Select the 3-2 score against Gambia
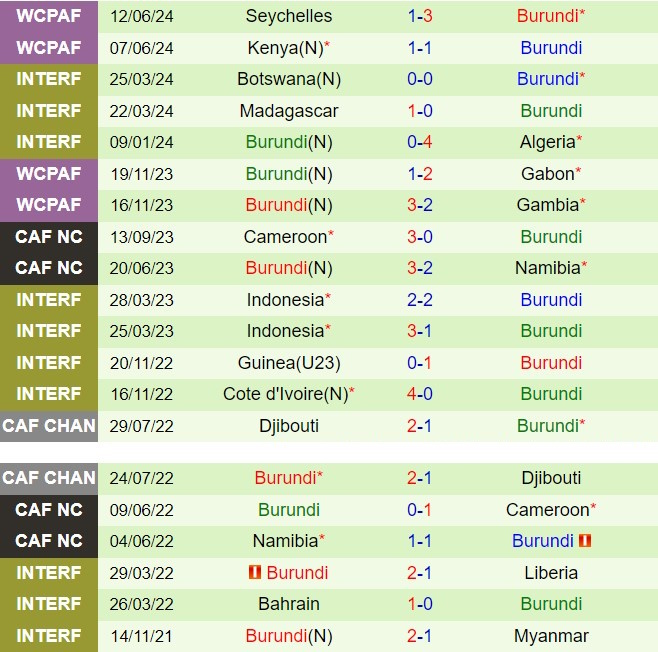The height and width of the screenshot is (652, 658). click(420, 205)
